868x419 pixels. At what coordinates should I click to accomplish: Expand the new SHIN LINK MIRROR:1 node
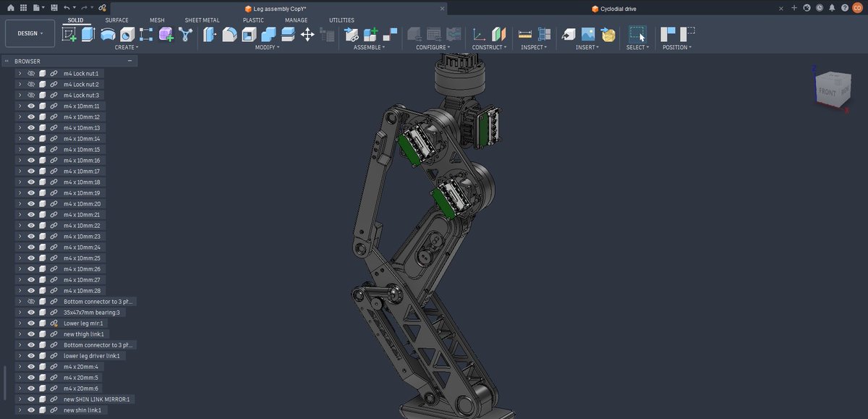[20, 399]
